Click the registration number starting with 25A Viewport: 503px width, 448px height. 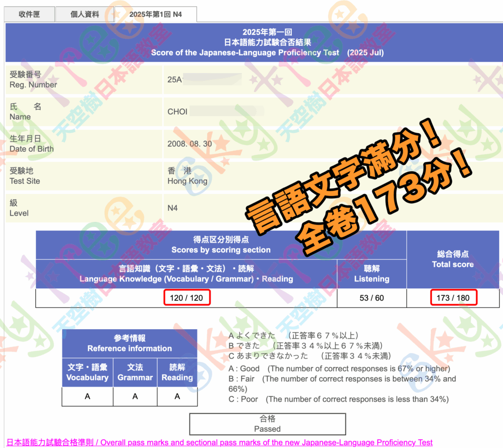point(175,80)
